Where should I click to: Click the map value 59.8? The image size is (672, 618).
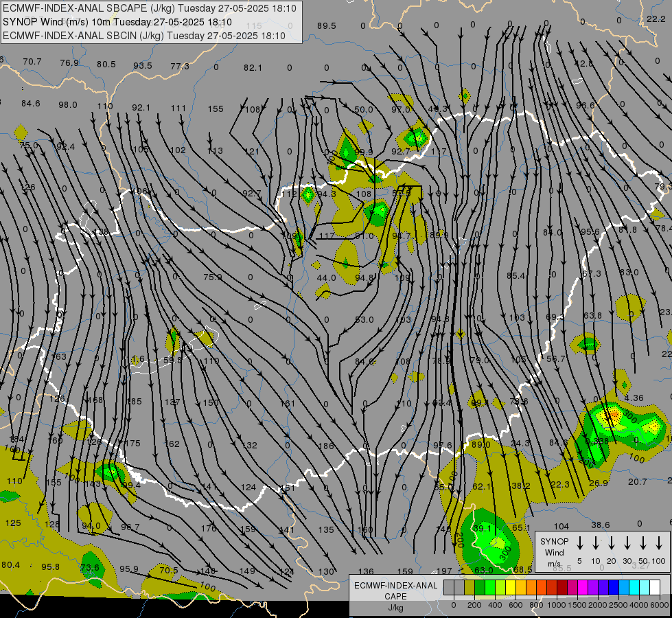click(173, 360)
